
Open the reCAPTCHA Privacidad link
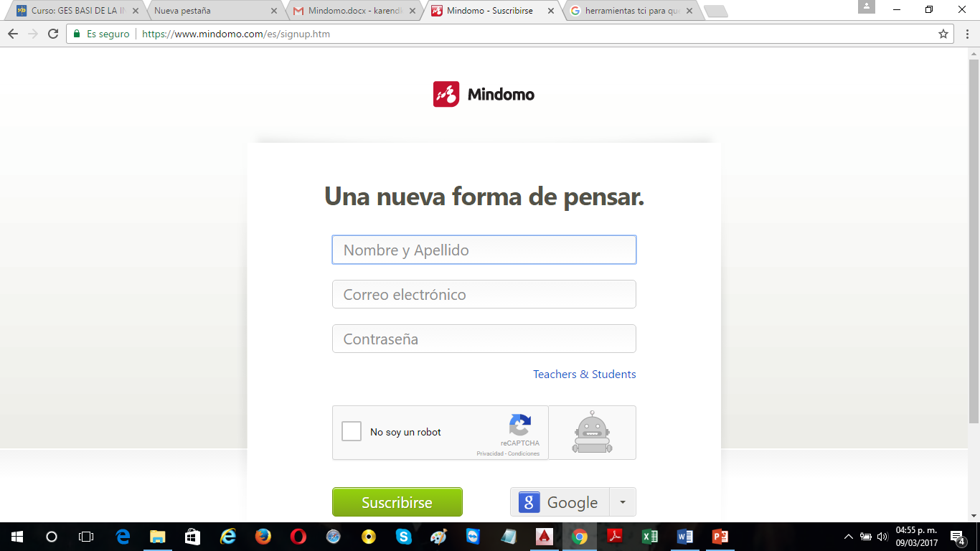tap(490, 453)
